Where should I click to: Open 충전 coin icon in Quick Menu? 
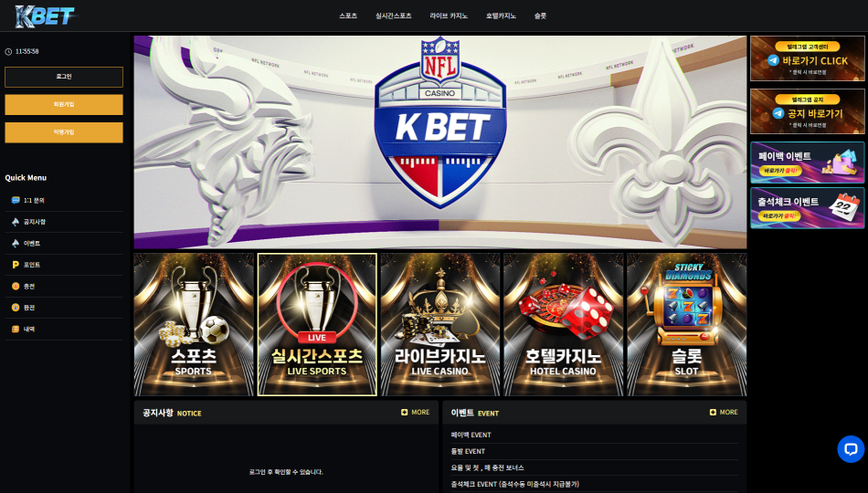click(x=16, y=286)
